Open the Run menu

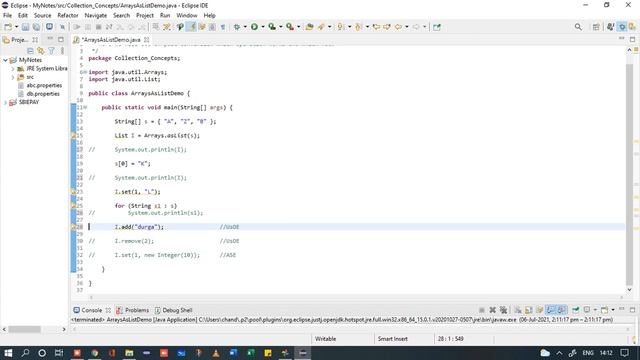[x=165, y=16]
